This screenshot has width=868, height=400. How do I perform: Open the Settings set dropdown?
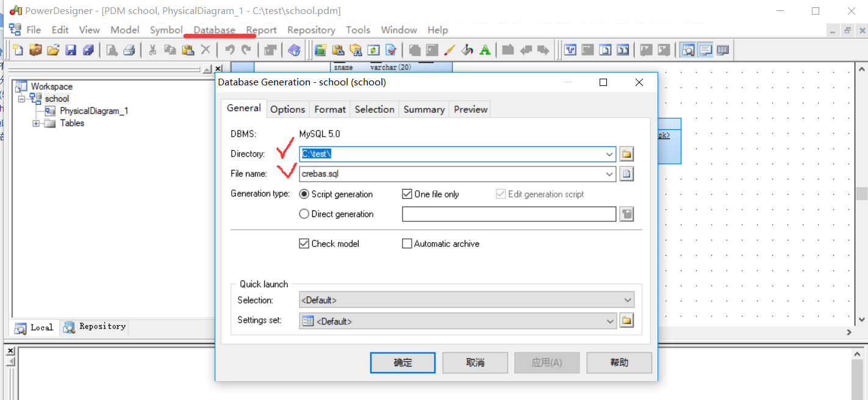[610, 321]
